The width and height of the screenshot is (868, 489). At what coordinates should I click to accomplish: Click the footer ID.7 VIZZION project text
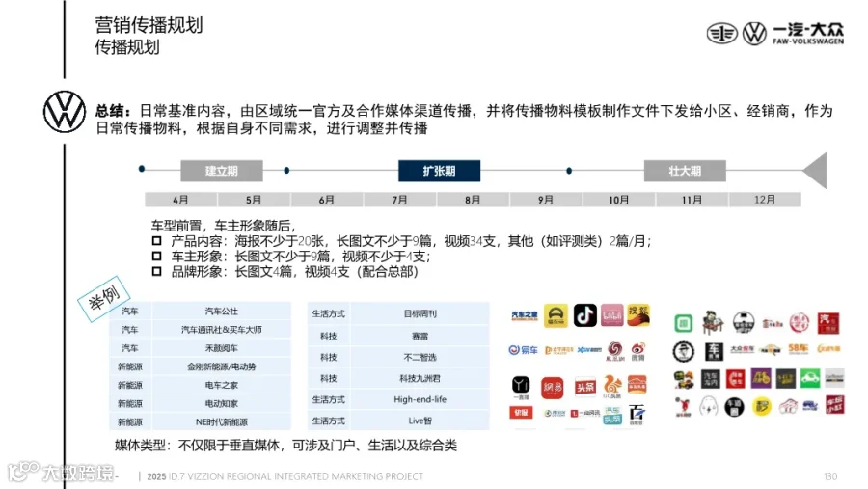pos(285,476)
